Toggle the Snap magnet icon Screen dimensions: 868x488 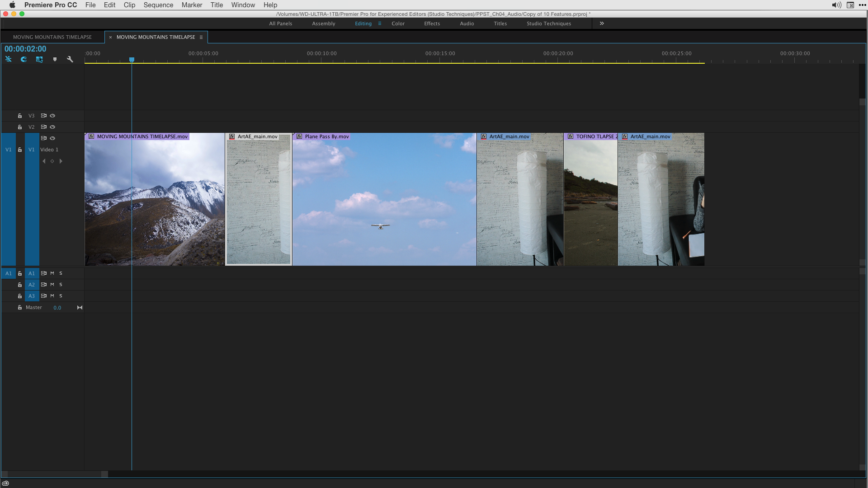click(x=24, y=59)
